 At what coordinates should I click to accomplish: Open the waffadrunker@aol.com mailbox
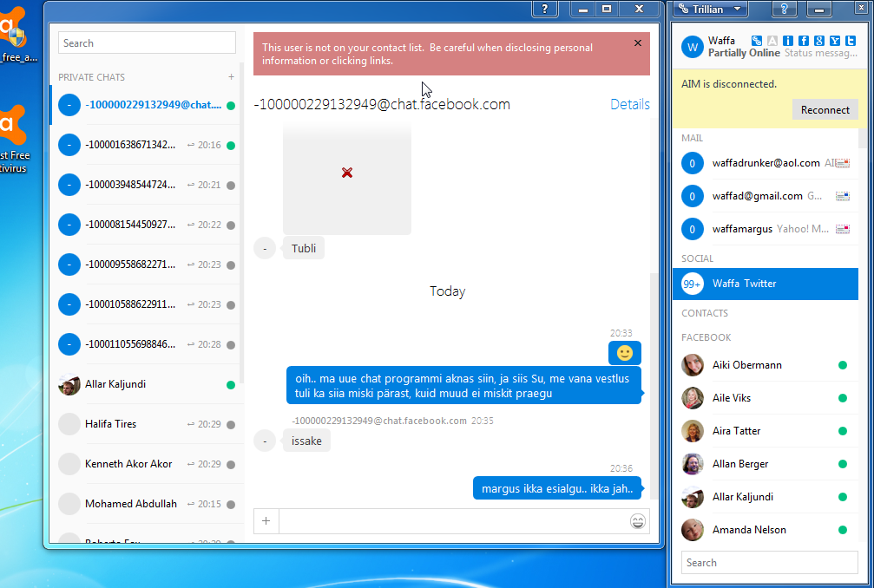[x=766, y=163]
